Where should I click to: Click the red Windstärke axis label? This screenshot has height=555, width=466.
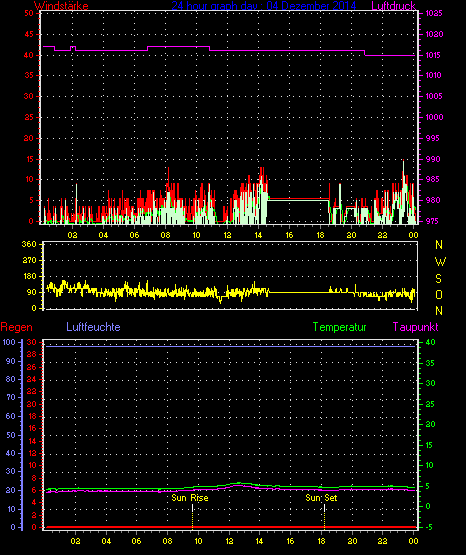tap(61, 6)
